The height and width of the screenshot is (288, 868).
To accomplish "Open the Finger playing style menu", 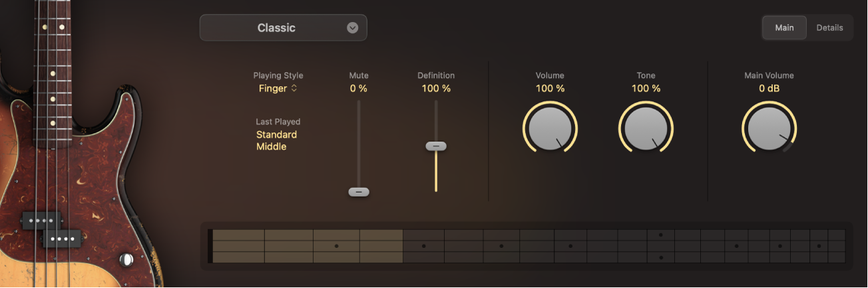I will pyautogui.click(x=273, y=89).
